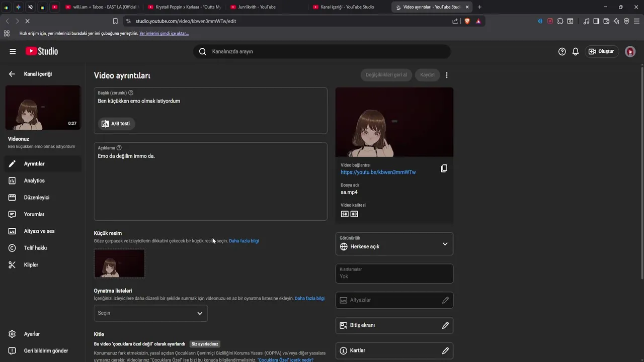
Task: Click the help icon beside Açıklama
Action: point(119,148)
